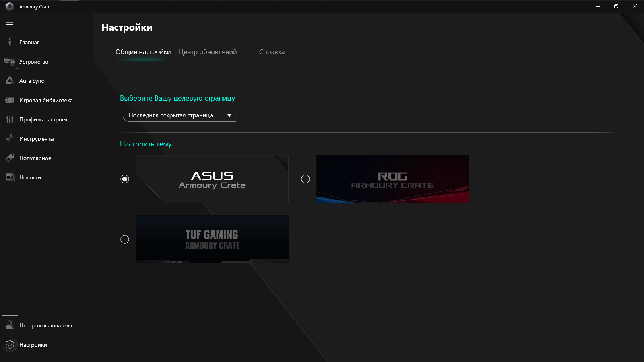This screenshot has height=362, width=644.
Task: Open the Игровая библиотека section
Action: 45,100
